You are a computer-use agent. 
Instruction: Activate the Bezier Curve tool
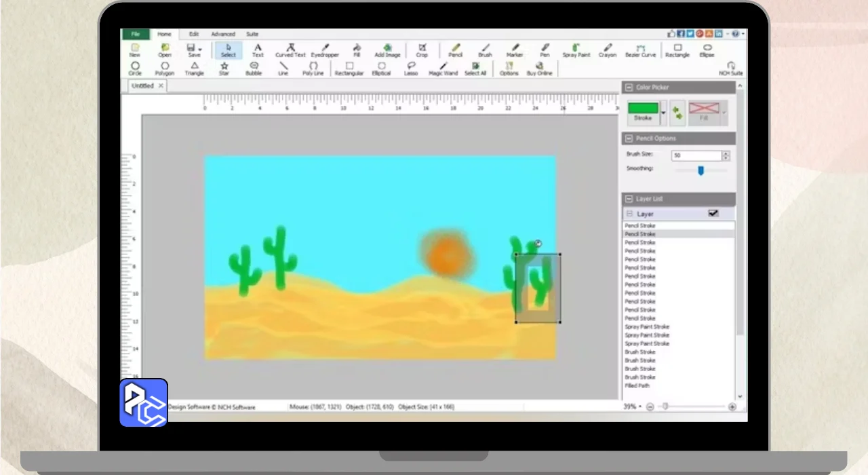point(641,50)
